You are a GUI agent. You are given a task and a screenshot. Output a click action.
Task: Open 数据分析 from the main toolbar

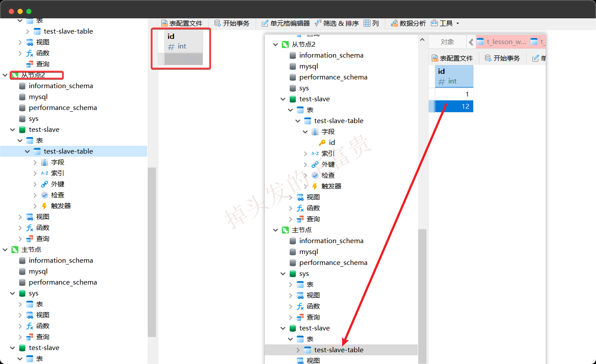pos(409,23)
